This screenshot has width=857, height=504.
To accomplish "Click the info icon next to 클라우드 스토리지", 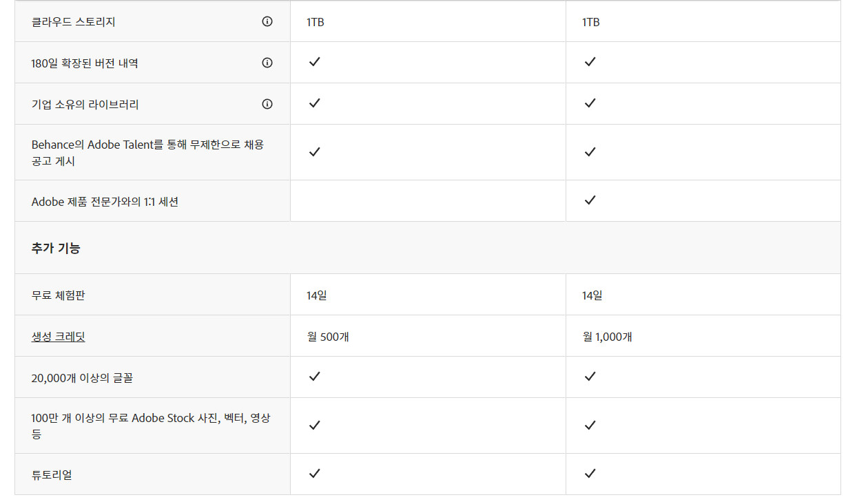I will click(x=267, y=21).
